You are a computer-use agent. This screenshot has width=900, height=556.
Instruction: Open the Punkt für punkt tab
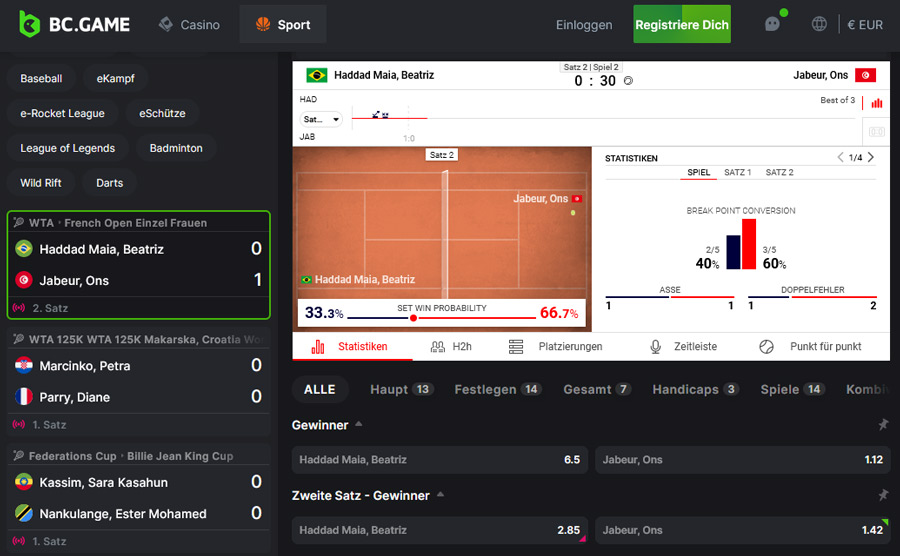pyautogui.click(x=810, y=347)
